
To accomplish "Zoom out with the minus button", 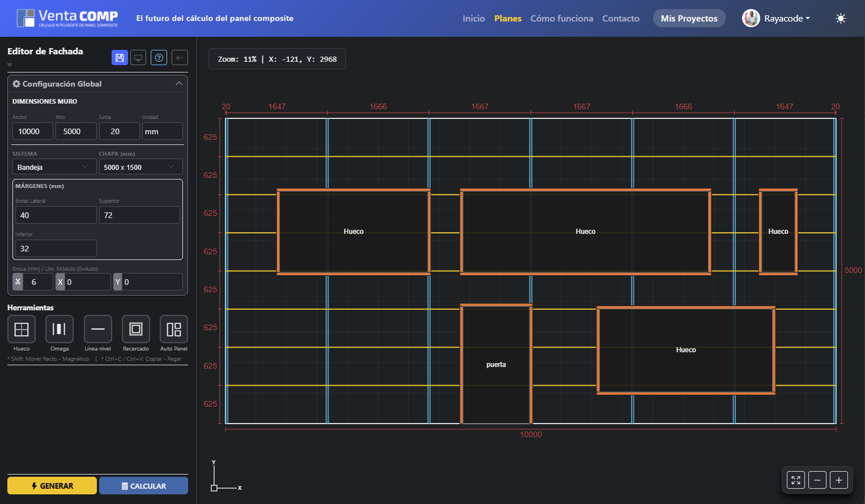I will click(x=817, y=480).
